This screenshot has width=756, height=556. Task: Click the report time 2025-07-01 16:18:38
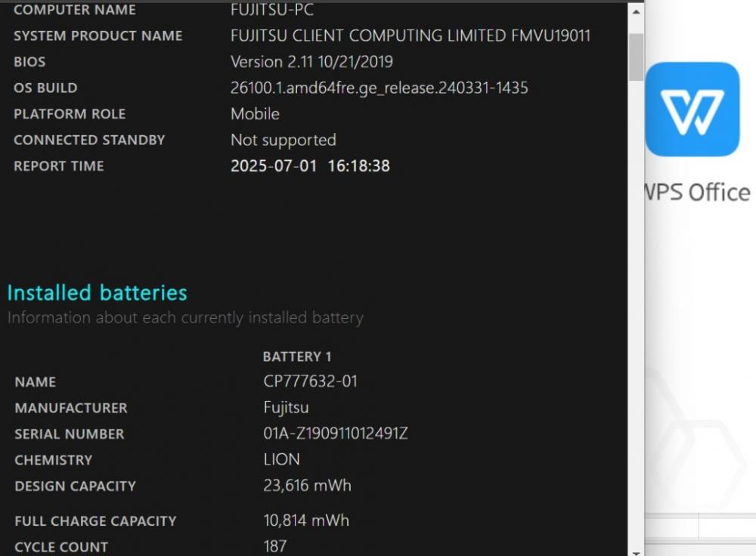310,165
